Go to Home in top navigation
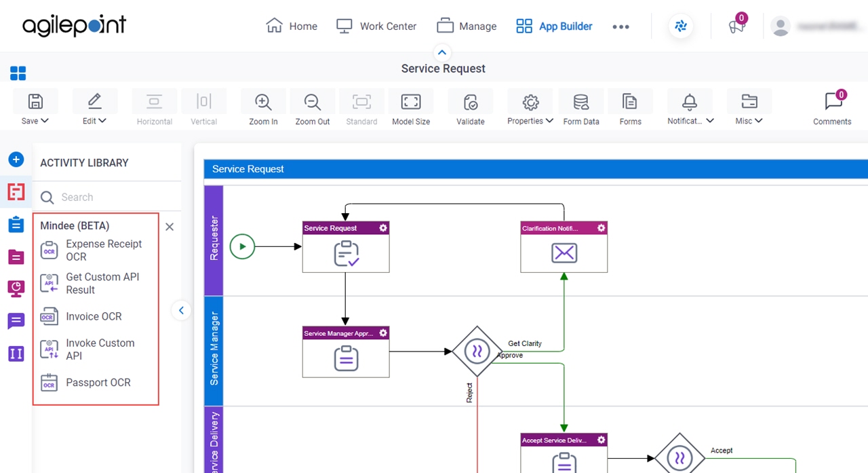 point(292,26)
